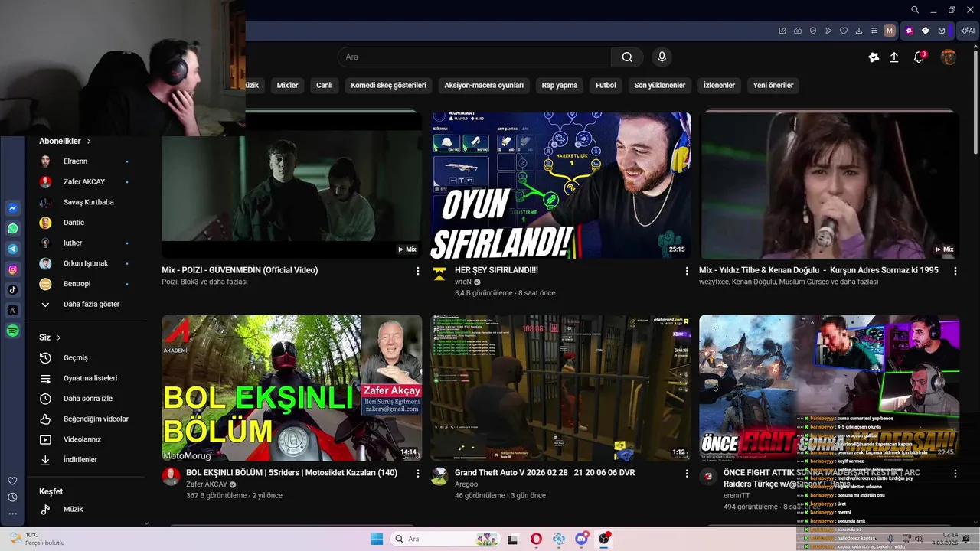Open options menu for POIZI mix video
This screenshot has height=551, width=980.
pyautogui.click(x=418, y=271)
